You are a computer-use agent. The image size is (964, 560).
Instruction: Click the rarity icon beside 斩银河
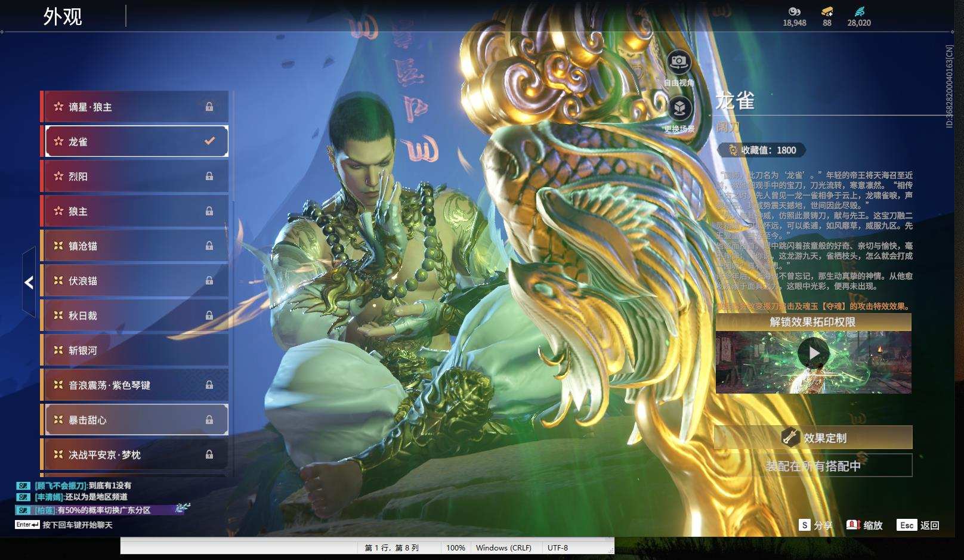coord(58,350)
